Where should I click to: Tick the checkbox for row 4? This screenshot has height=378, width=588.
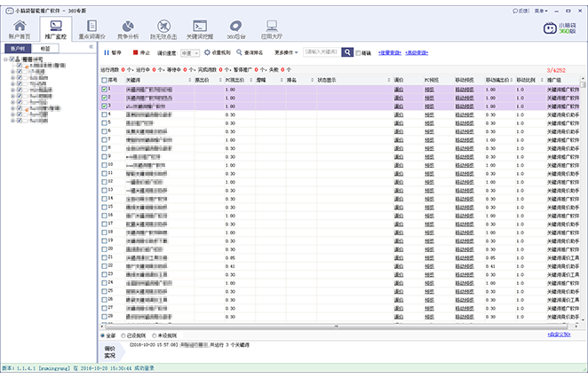(104, 114)
